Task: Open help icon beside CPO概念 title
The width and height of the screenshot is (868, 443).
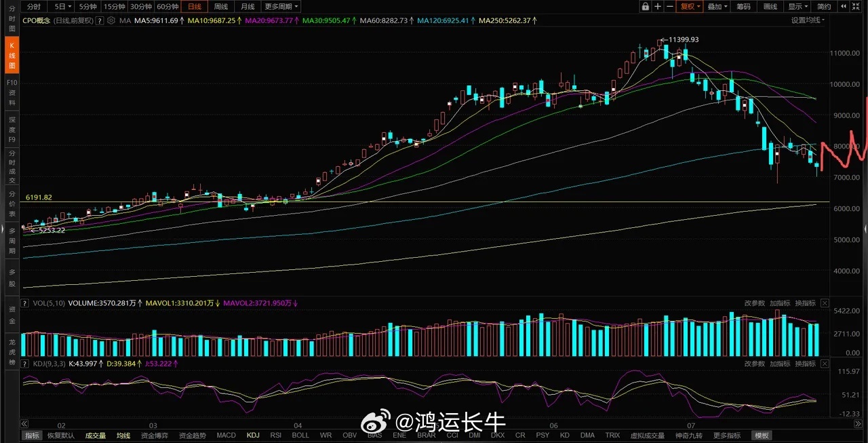Action: [x=100, y=21]
